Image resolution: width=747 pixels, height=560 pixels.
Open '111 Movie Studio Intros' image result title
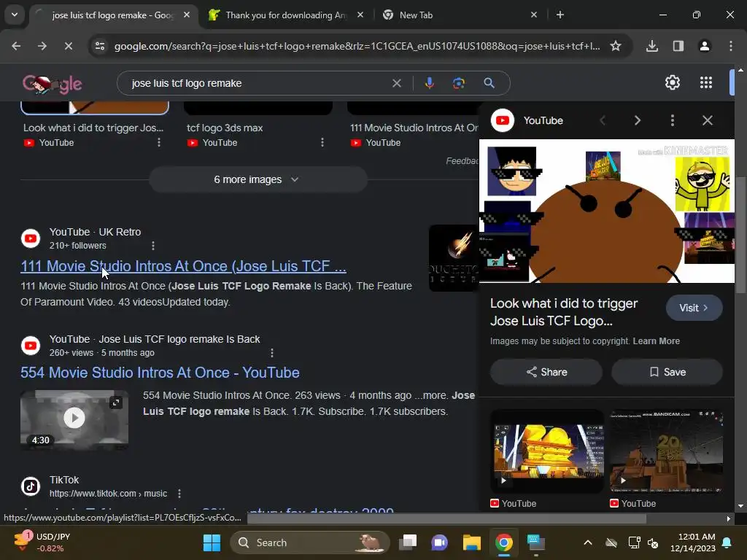[x=414, y=128]
